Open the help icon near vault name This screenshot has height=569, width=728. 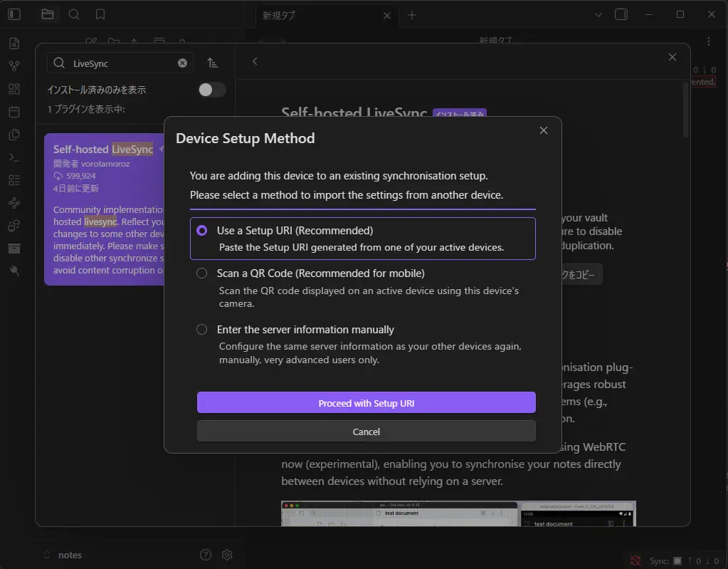[x=206, y=555]
